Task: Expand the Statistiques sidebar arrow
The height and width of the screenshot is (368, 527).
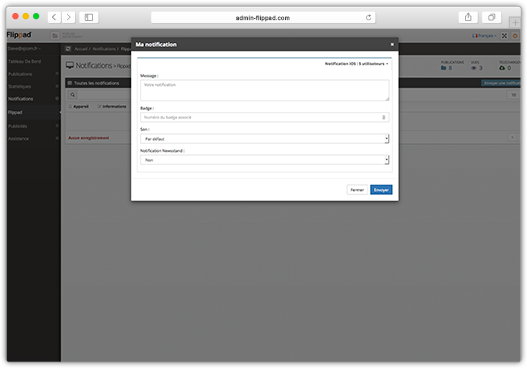Action: pos(57,86)
